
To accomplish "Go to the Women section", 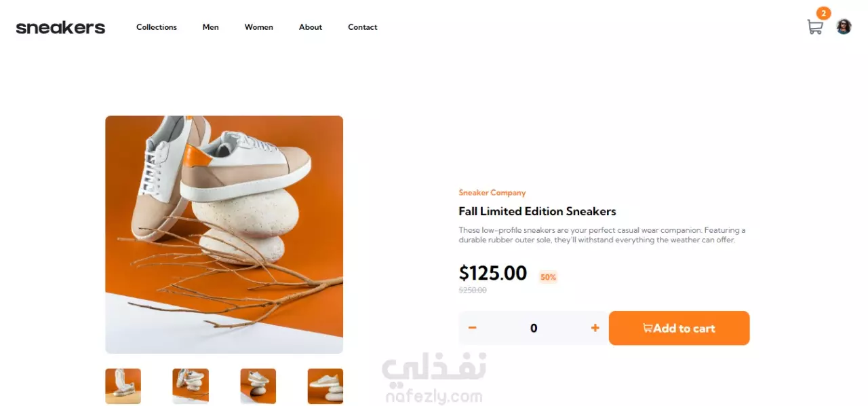I will click(x=259, y=27).
